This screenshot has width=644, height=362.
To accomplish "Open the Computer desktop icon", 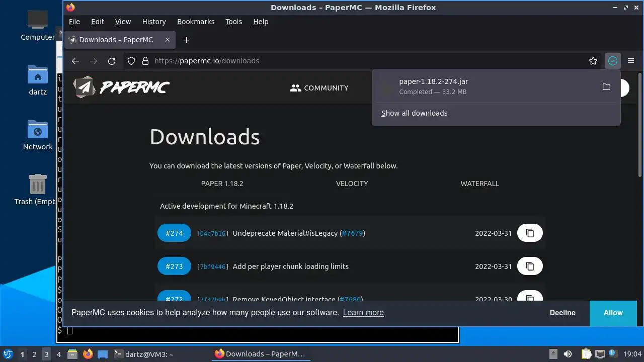I will [38, 25].
